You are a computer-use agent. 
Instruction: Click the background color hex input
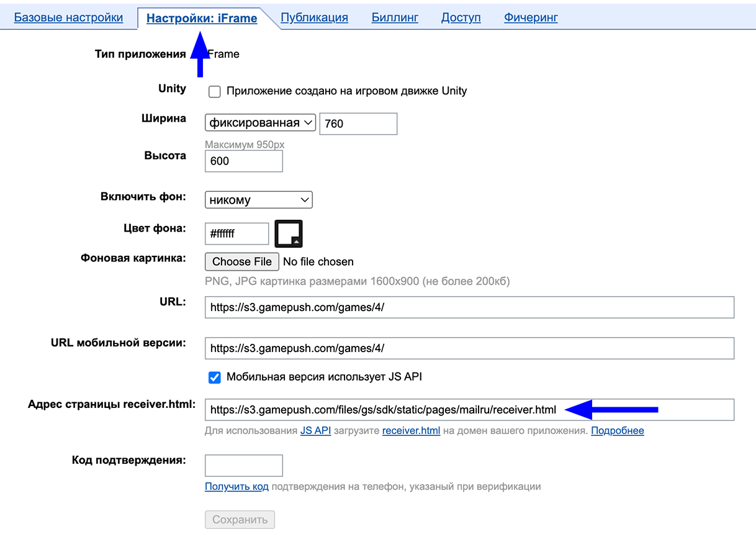[x=236, y=234]
